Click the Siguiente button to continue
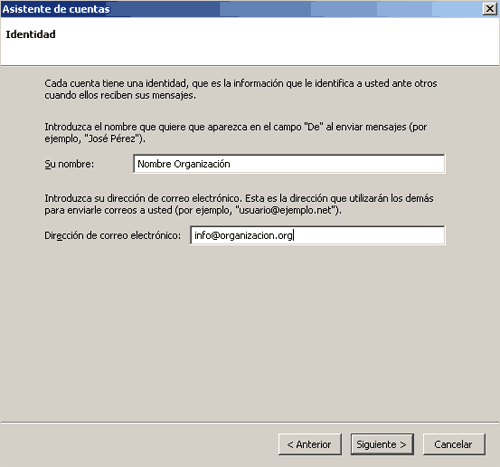 (382, 444)
